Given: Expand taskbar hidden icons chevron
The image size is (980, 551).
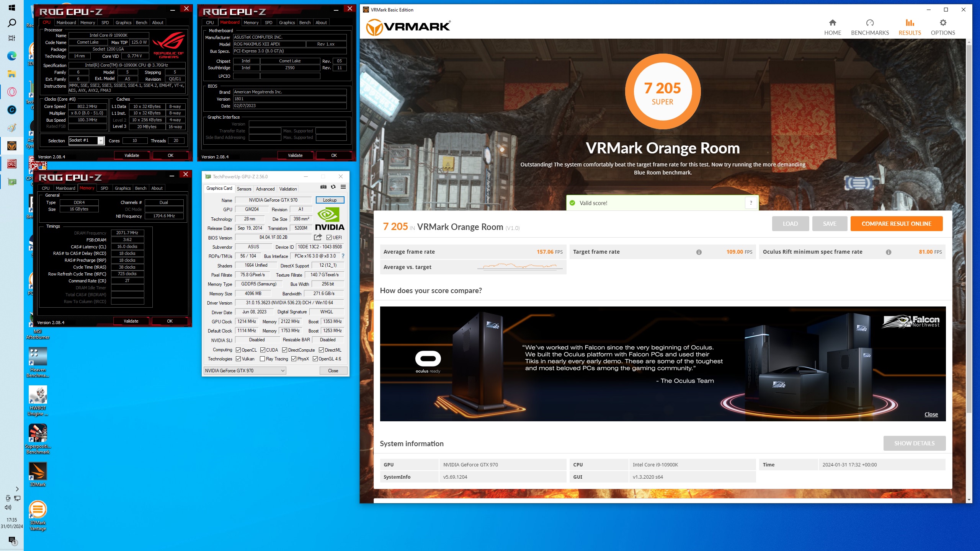Looking at the screenshot, I should (17, 489).
